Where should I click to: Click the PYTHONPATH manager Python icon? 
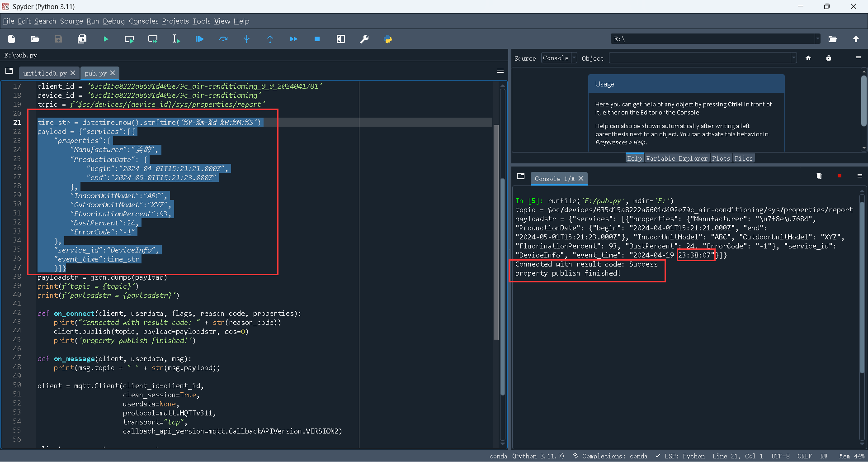pyautogui.click(x=388, y=39)
